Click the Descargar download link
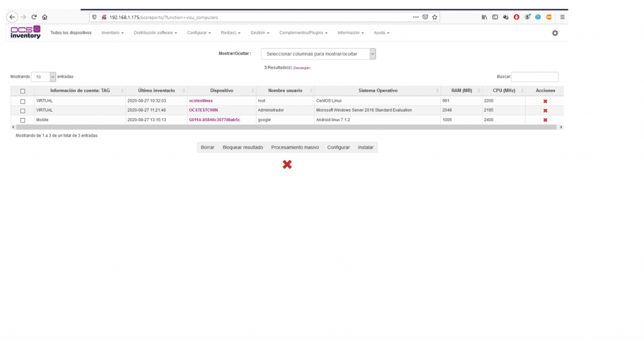 coord(301,68)
